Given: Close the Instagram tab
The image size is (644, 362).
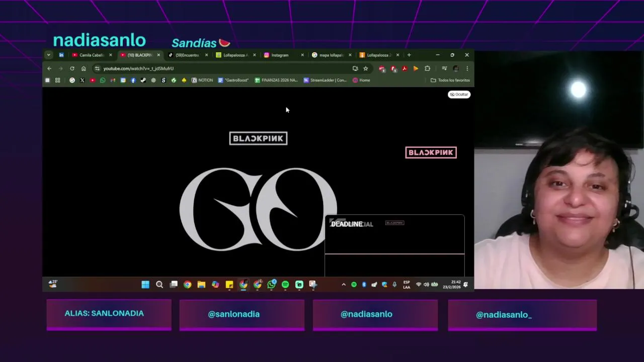Looking at the screenshot, I should [302, 55].
